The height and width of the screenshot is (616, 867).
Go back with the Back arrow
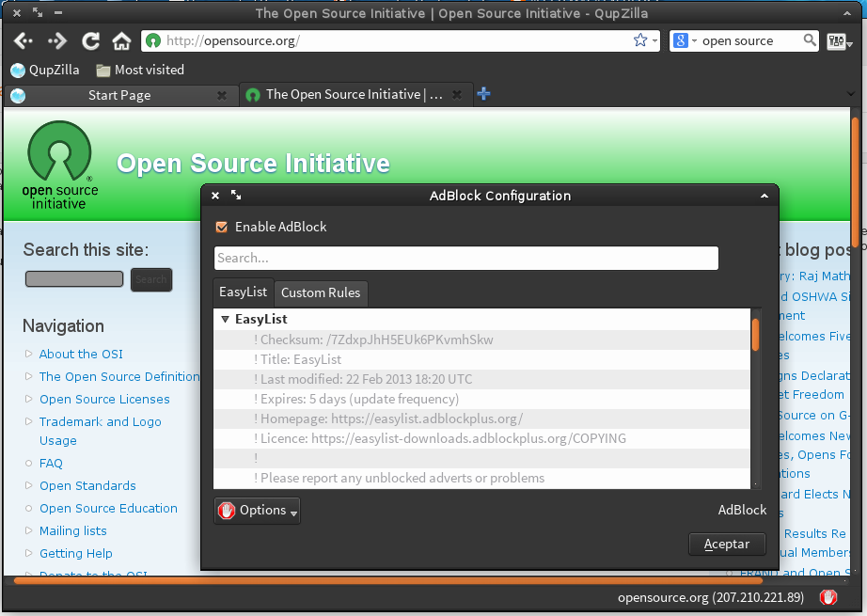pyautogui.click(x=24, y=40)
